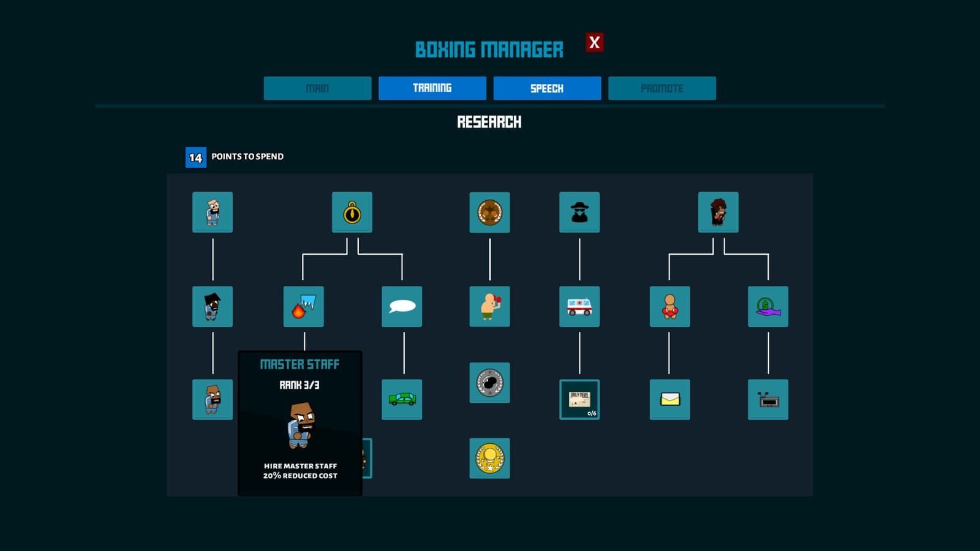Open the Training tab
The height and width of the screenshot is (551, 980).
(x=432, y=88)
